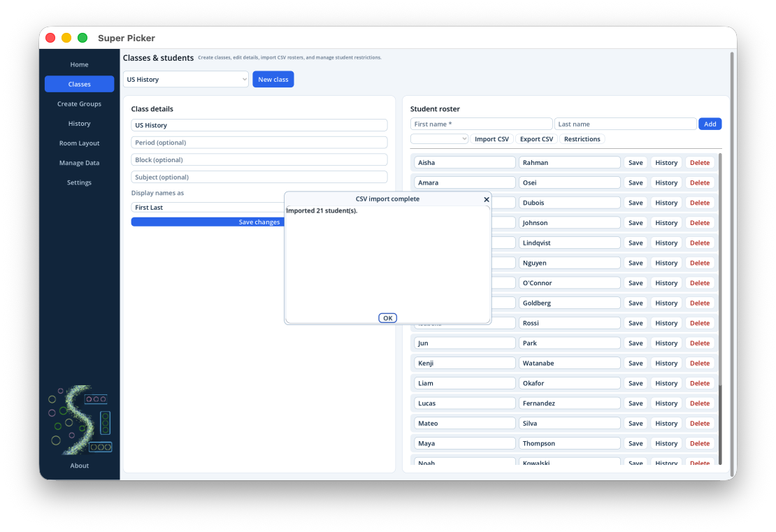776x532 pixels.
Task: View History for Aisha Rahman
Action: (x=666, y=163)
